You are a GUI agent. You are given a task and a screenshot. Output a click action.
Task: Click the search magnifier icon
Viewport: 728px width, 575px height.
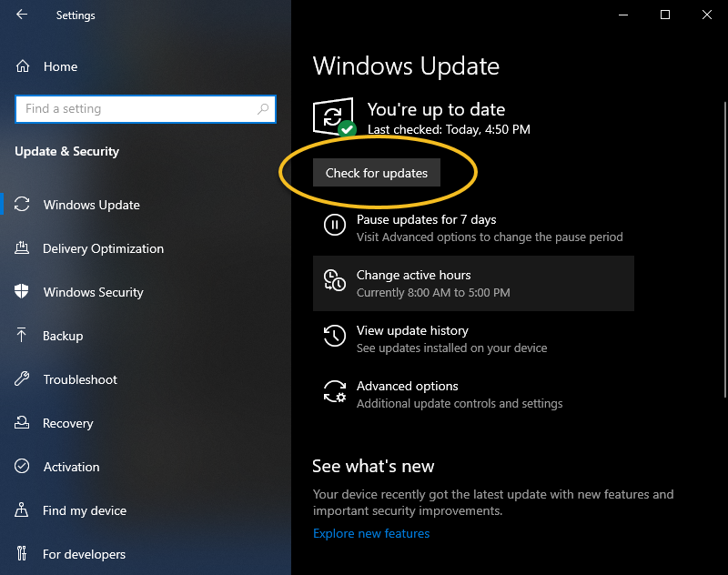(263, 109)
